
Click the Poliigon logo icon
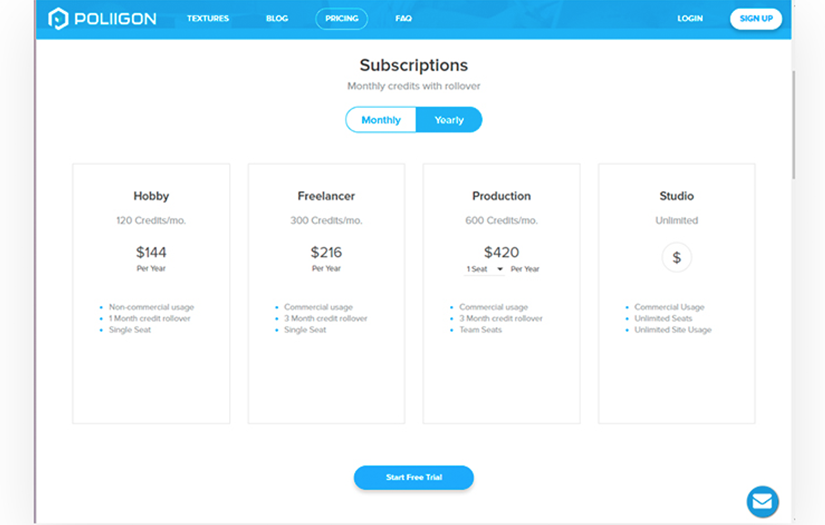[x=58, y=18]
